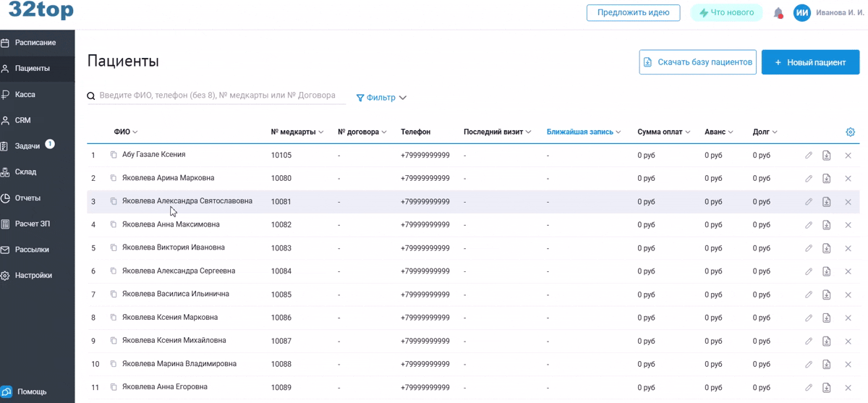
Task: Copy name Яковлева Анна Егоровна icon
Action: 114,387
